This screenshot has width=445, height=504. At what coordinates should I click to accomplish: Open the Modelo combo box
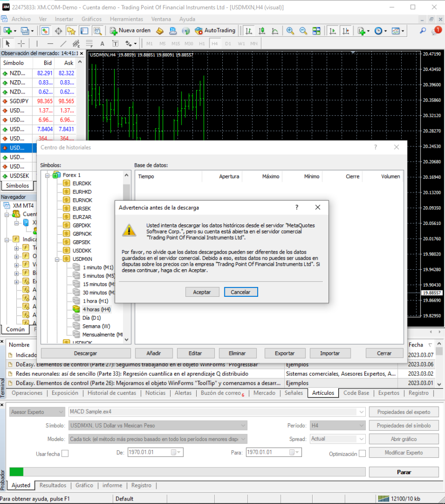click(158, 439)
